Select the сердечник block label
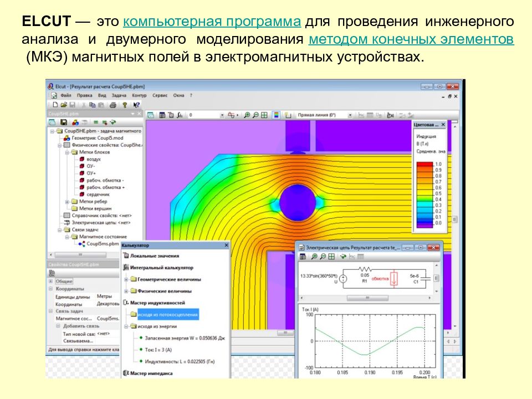The height and width of the screenshot is (399, 532). point(97,195)
